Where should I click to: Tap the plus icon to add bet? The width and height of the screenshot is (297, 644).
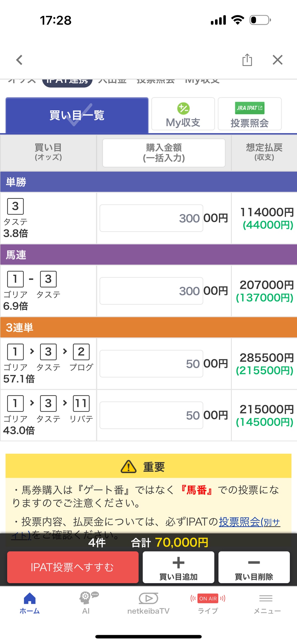(178, 563)
